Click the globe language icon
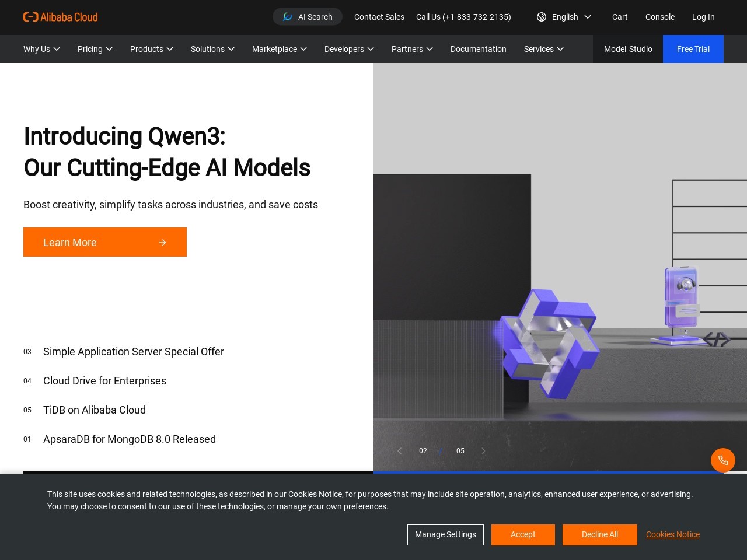This screenshot has height=560, width=747. tap(542, 17)
